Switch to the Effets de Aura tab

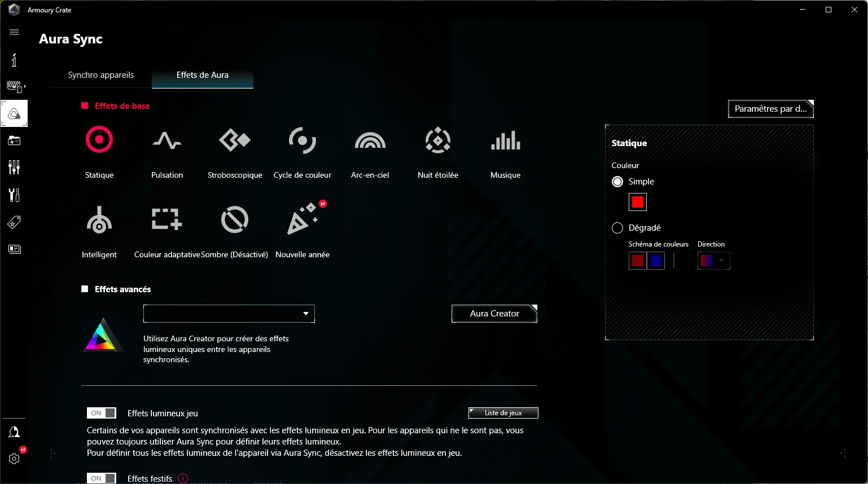203,75
